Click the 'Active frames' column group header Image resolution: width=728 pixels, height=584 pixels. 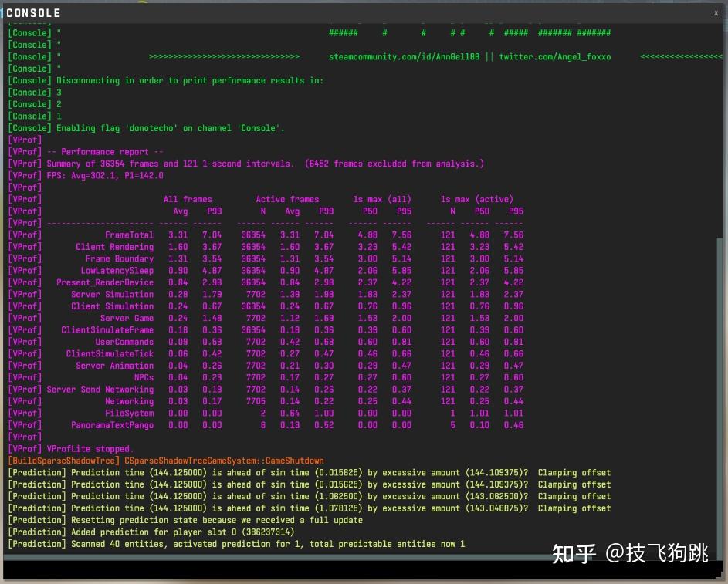(x=287, y=200)
